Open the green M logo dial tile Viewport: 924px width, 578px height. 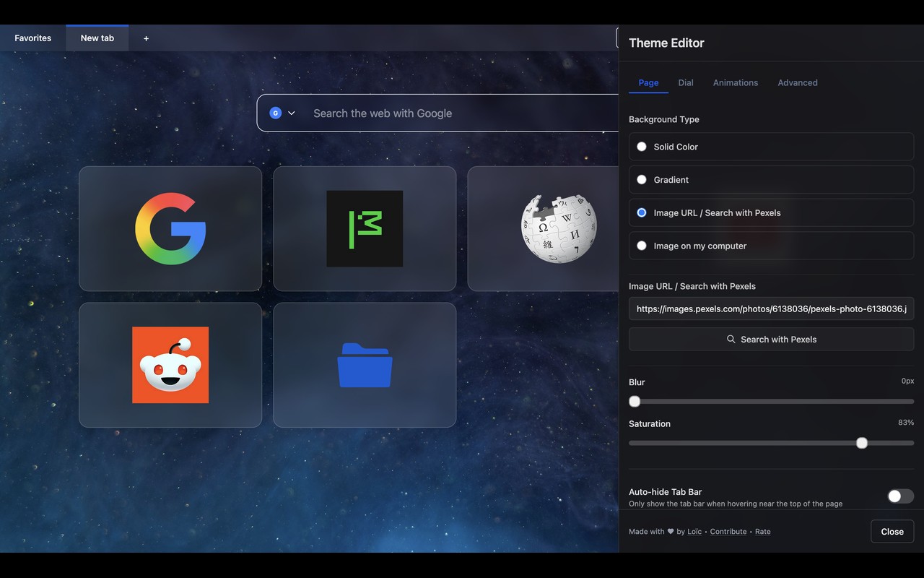click(x=365, y=228)
